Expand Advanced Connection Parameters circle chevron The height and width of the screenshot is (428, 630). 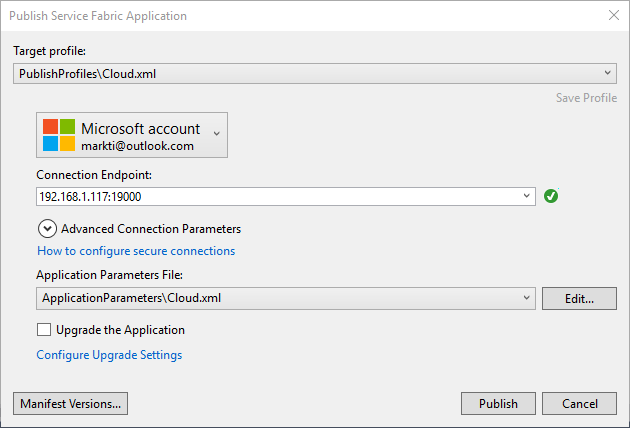[x=47, y=229]
